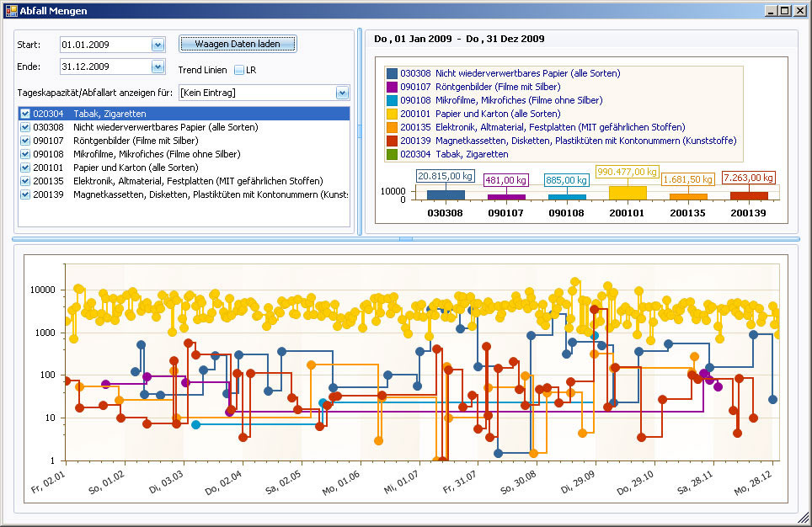Uncheck the 200101 Papier und Karton checkbox
Viewport: 812px width, 527px height.
(25, 168)
